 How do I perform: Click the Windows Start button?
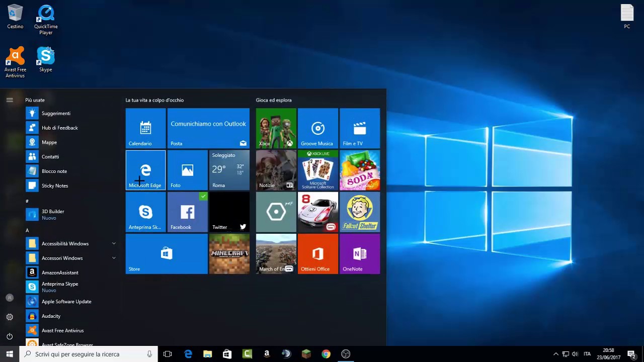pyautogui.click(x=10, y=354)
